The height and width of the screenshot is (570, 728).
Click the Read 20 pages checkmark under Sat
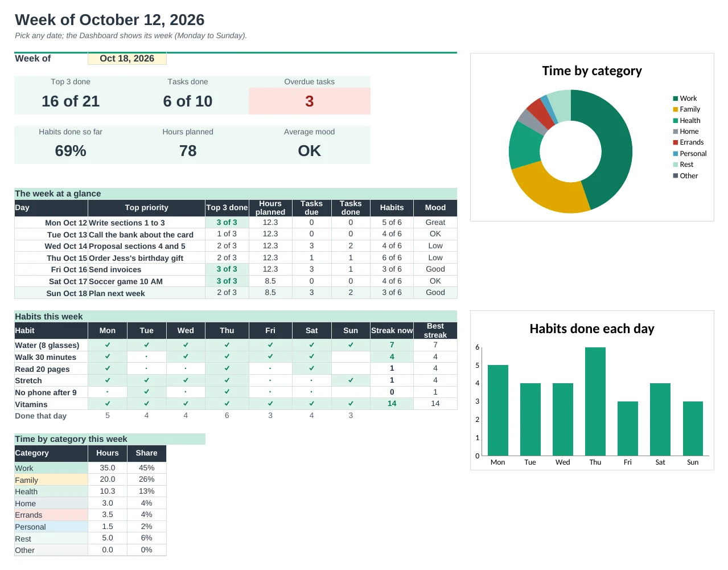pos(311,368)
